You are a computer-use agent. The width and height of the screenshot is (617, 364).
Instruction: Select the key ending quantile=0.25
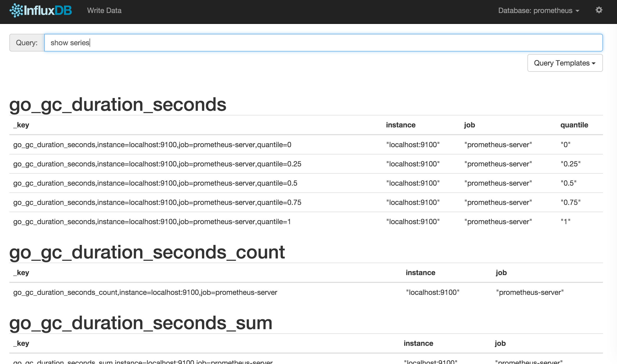(x=157, y=164)
